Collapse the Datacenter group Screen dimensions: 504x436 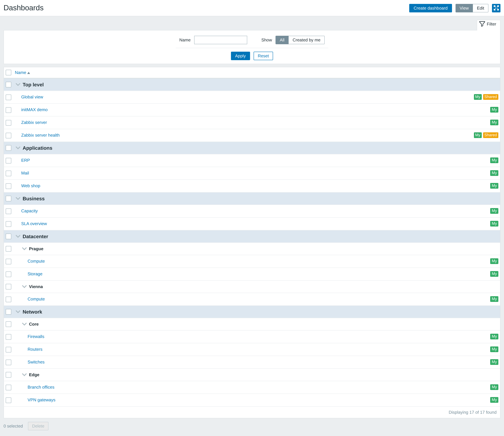pos(18,237)
